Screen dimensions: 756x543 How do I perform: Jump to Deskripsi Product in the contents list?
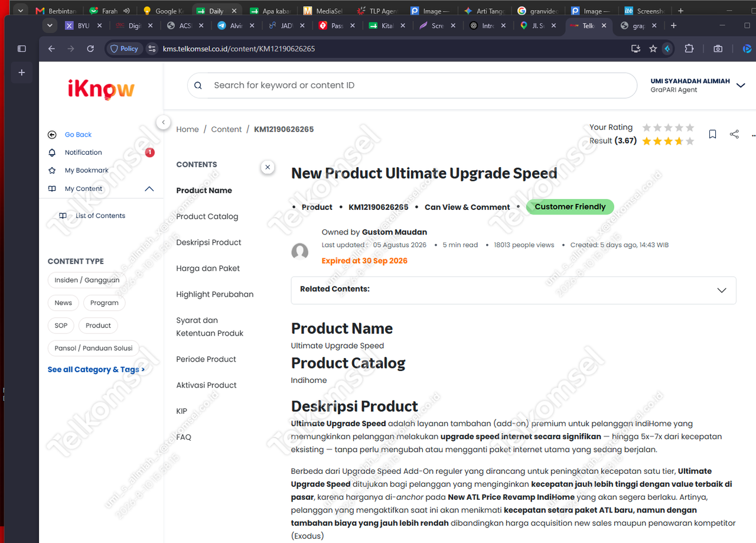click(x=208, y=242)
